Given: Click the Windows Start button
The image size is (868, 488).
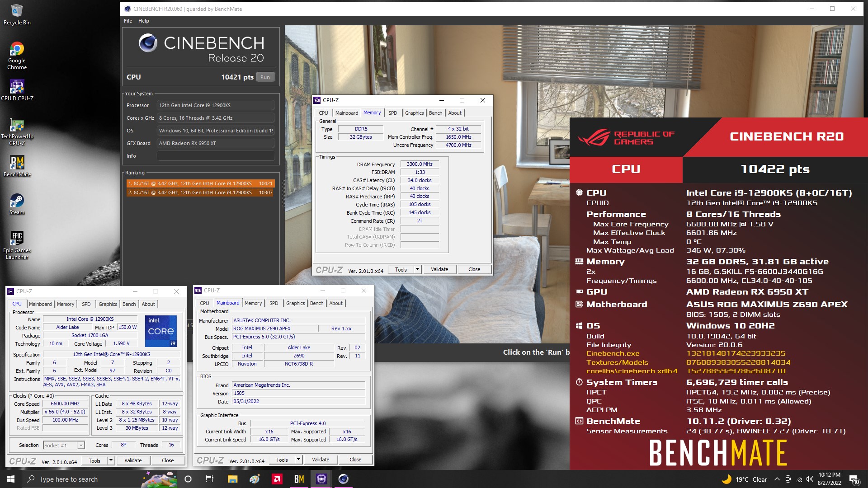Looking at the screenshot, I should tap(11, 479).
